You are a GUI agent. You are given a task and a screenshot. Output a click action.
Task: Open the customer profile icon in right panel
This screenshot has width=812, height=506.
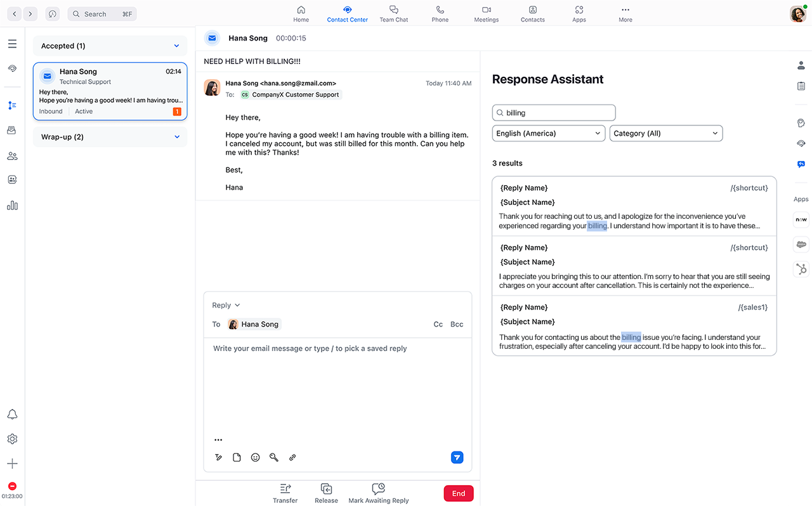[801, 65]
